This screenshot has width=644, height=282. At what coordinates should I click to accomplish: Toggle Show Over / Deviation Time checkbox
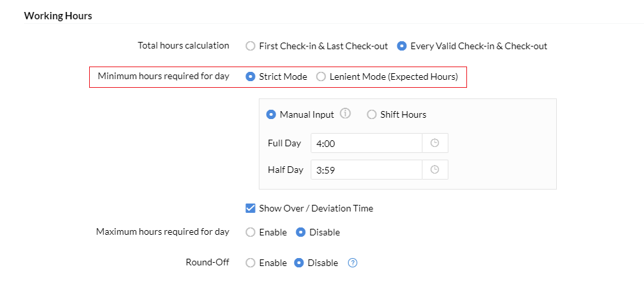click(x=251, y=208)
